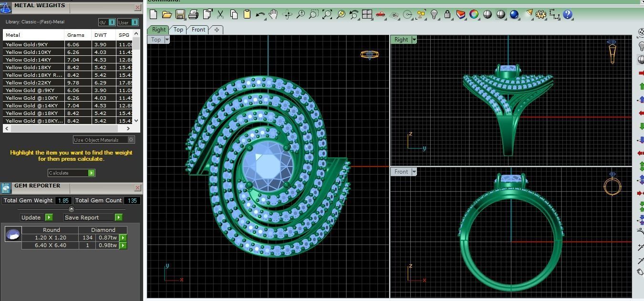The width and height of the screenshot is (644, 301).
Task: Open document properties clipboard icon
Action: click(208, 14)
